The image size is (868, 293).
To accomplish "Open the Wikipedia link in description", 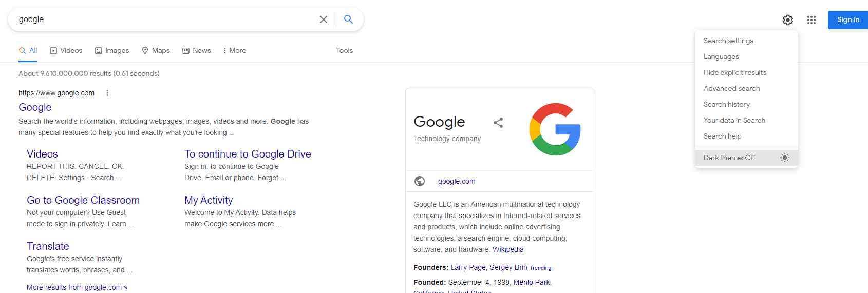I will tap(508, 249).
